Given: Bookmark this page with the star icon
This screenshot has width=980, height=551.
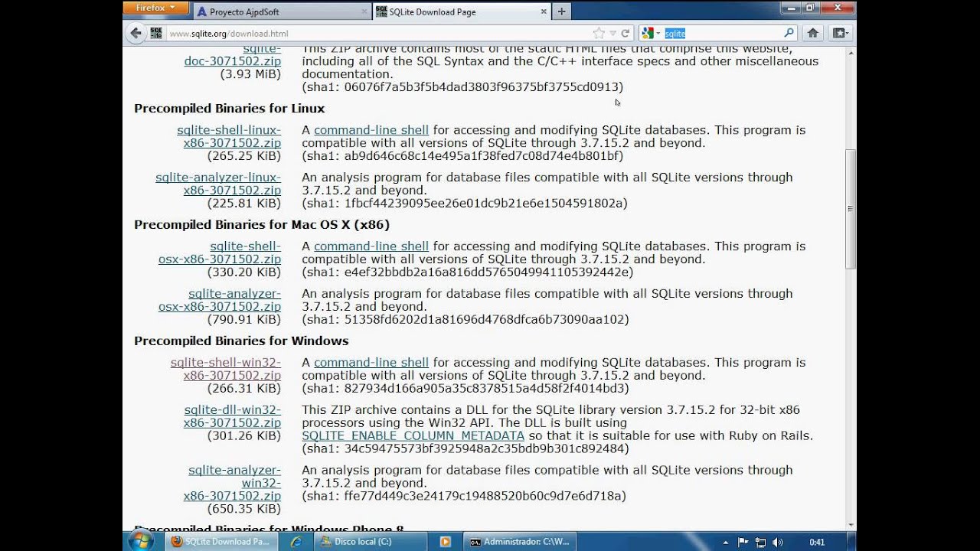Looking at the screenshot, I should click(599, 33).
